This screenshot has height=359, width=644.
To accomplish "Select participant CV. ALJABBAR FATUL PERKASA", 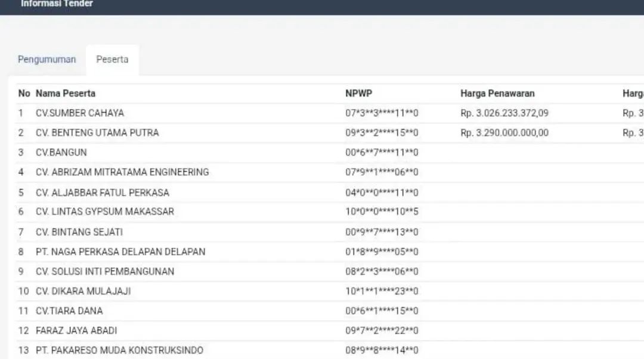I will (x=103, y=193).
